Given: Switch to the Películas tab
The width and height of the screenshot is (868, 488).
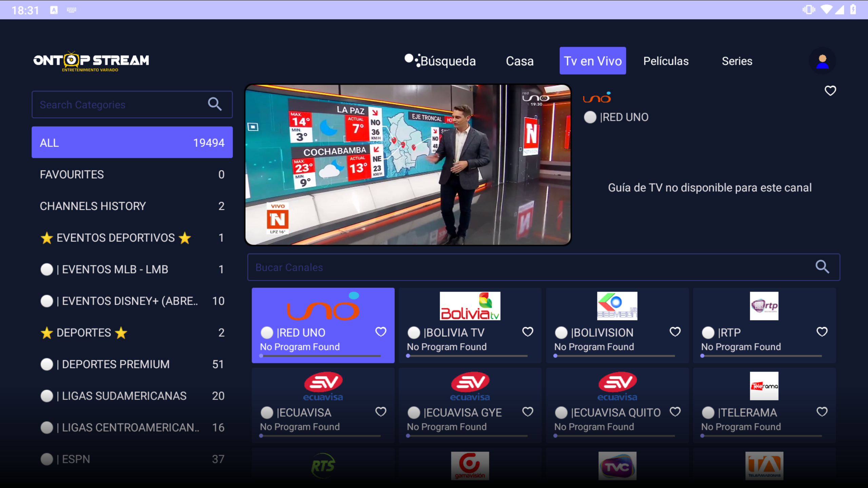Looking at the screenshot, I should pyautogui.click(x=666, y=61).
